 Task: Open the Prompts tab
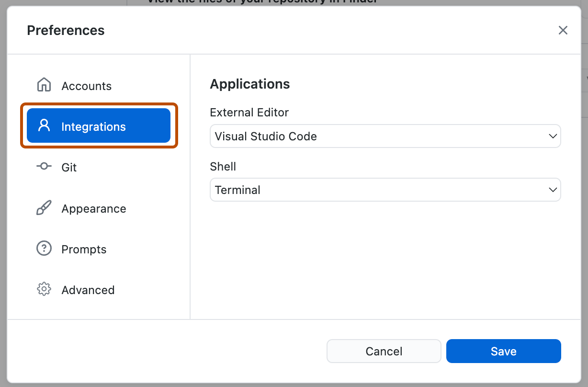[99, 249]
